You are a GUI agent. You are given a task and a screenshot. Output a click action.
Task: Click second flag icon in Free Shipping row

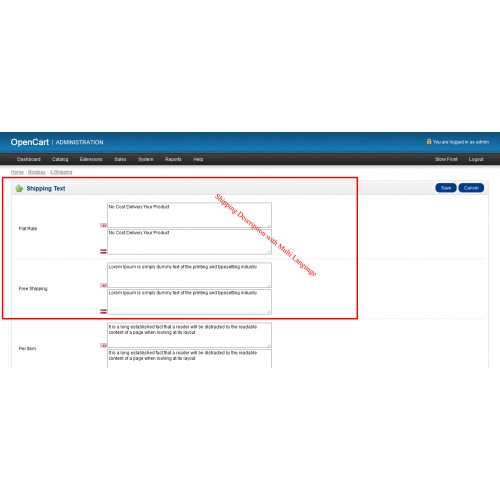click(x=103, y=311)
